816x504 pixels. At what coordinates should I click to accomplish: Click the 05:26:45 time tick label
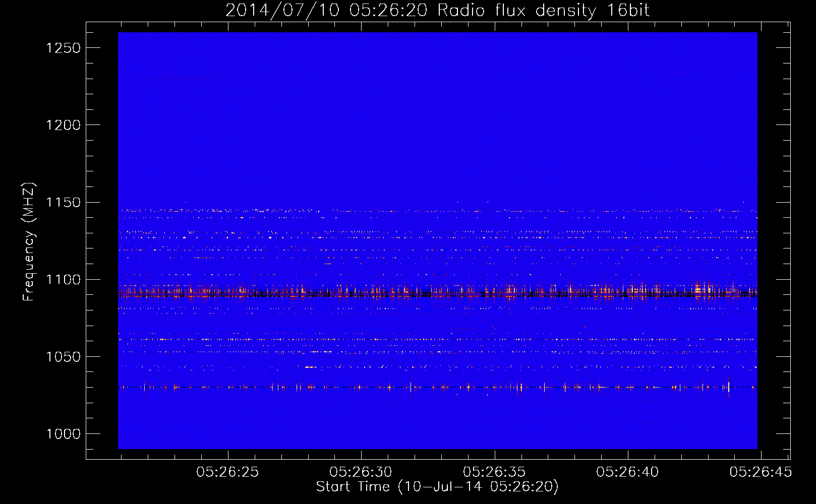pyautogui.click(x=761, y=472)
